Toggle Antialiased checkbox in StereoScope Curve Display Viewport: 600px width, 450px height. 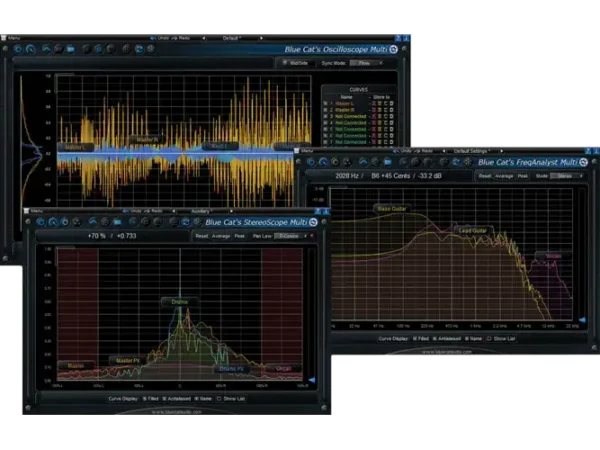165,399
